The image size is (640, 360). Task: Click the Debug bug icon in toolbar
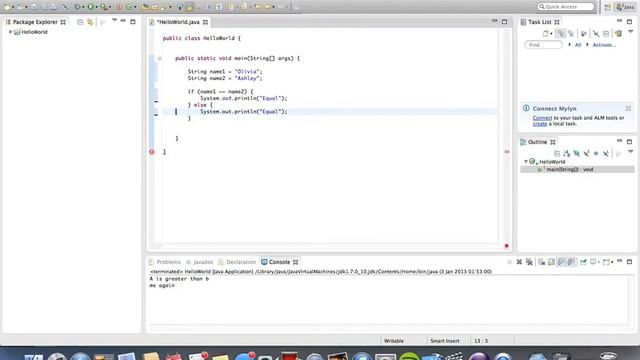(77, 7)
